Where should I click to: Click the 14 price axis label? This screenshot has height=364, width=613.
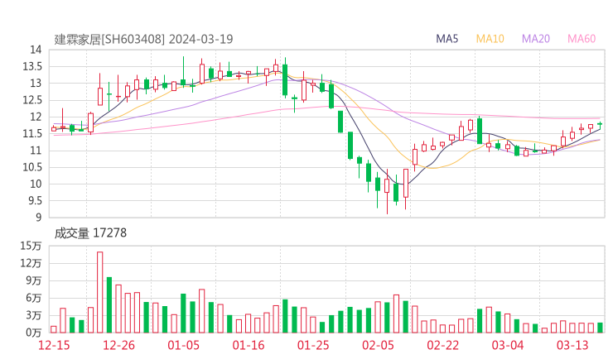click(36, 50)
